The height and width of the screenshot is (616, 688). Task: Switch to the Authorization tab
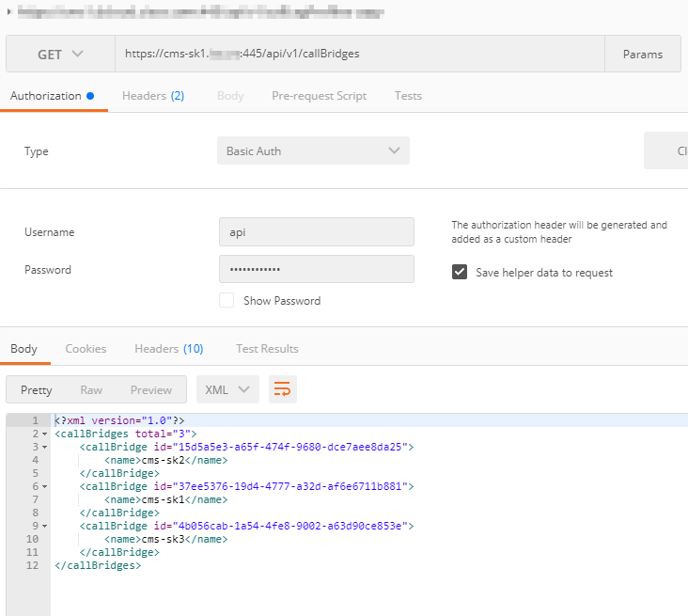(x=53, y=96)
